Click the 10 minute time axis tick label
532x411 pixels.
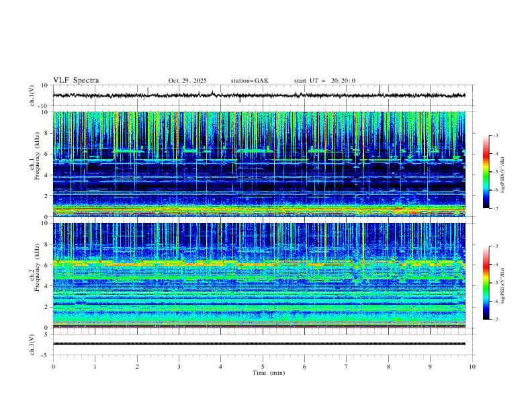[x=472, y=367]
